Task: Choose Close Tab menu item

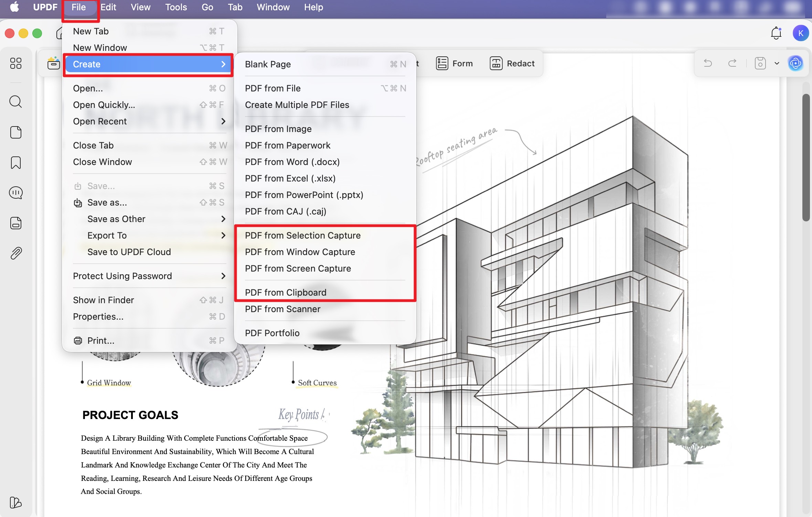Action: (x=149, y=145)
